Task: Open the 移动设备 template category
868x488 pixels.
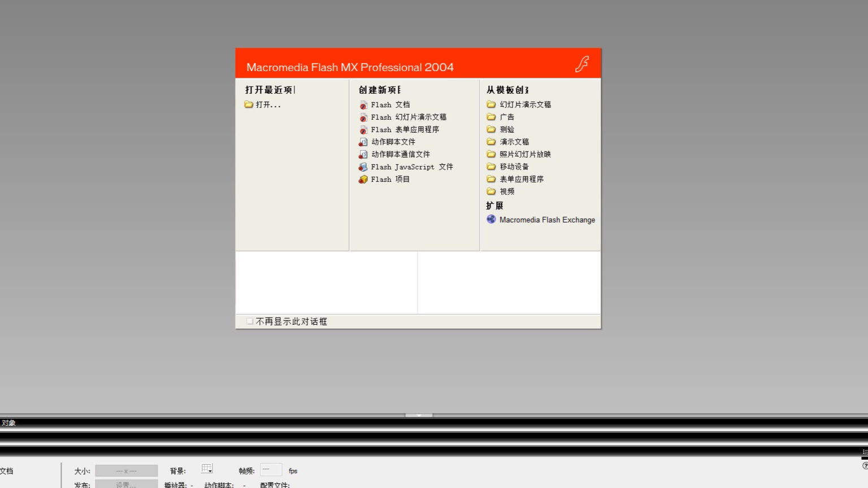Action: point(514,167)
